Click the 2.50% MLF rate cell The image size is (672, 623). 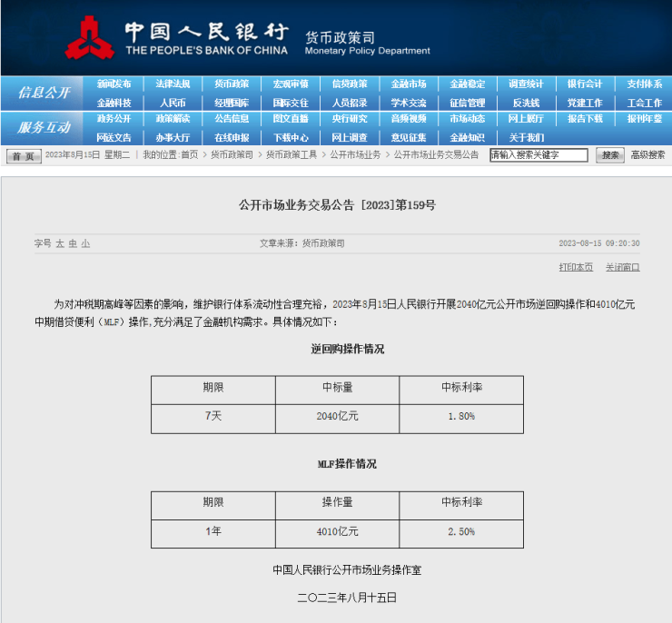[x=461, y=534]
